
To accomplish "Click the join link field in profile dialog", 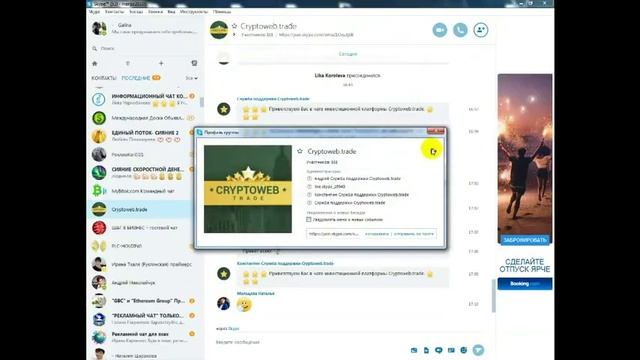I will 334,234.
